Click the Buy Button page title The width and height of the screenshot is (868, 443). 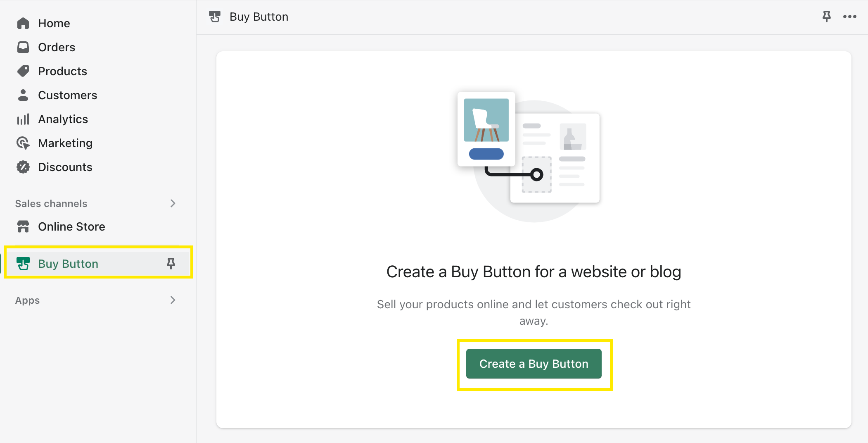point(259,17)
